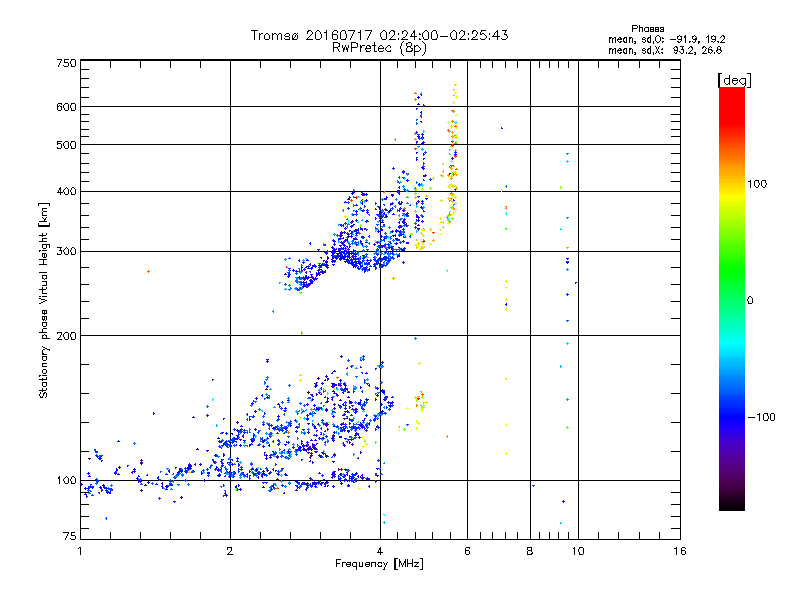Click the y-axis tick label '200'
This screenshot has width=800, height=600.
tap(66, 336)
